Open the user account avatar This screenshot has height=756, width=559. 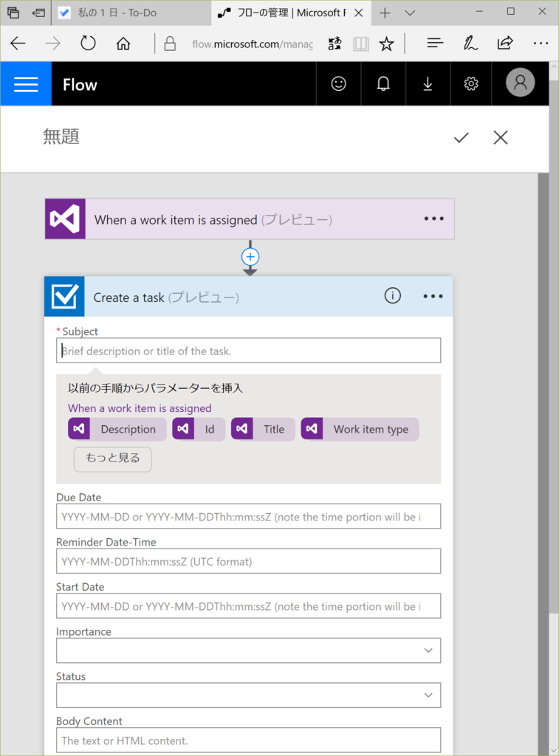coord(520,83)
